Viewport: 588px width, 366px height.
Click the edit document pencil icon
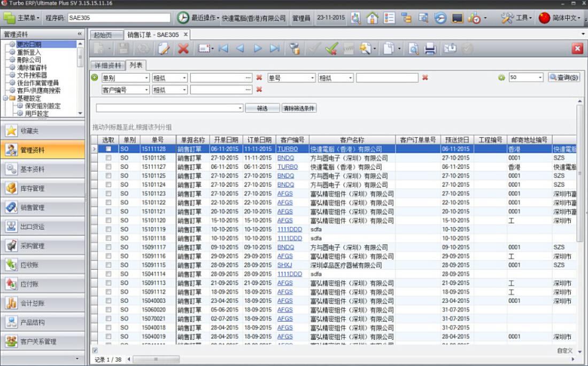click(x=164, y=49)
